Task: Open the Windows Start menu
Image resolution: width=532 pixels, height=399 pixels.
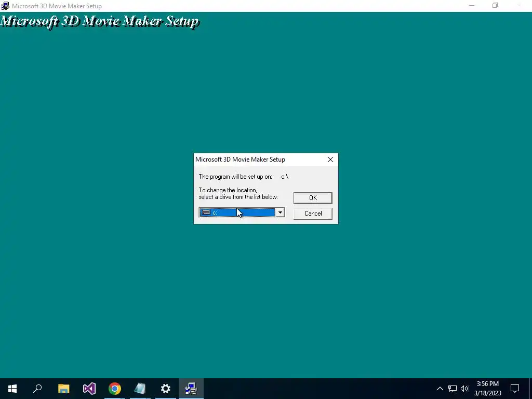Action: [12, 389]
